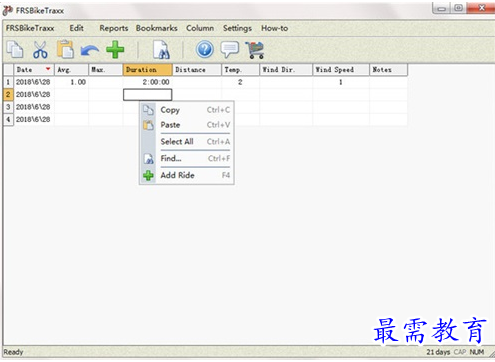
Task: Open the Settings menu
Action: [237, 28]
